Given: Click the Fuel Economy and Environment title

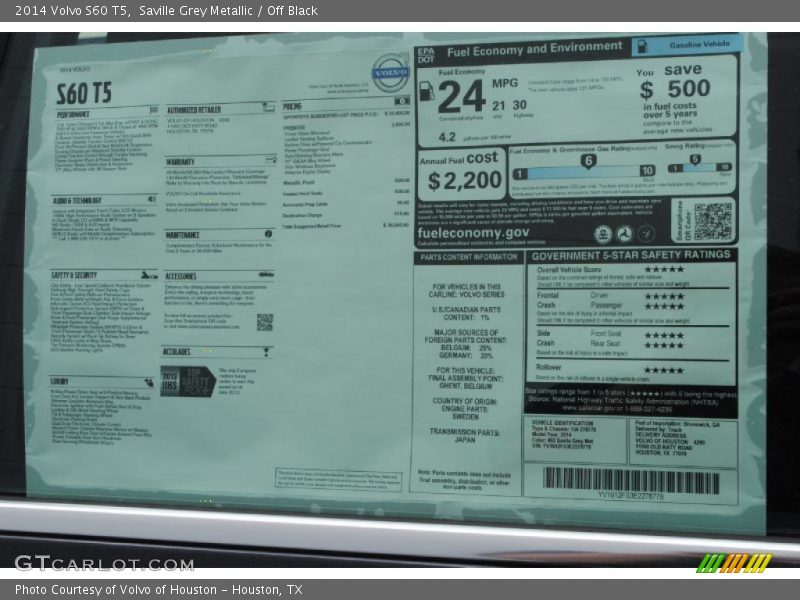Looking at the screenshot, I should pos(534,49).
